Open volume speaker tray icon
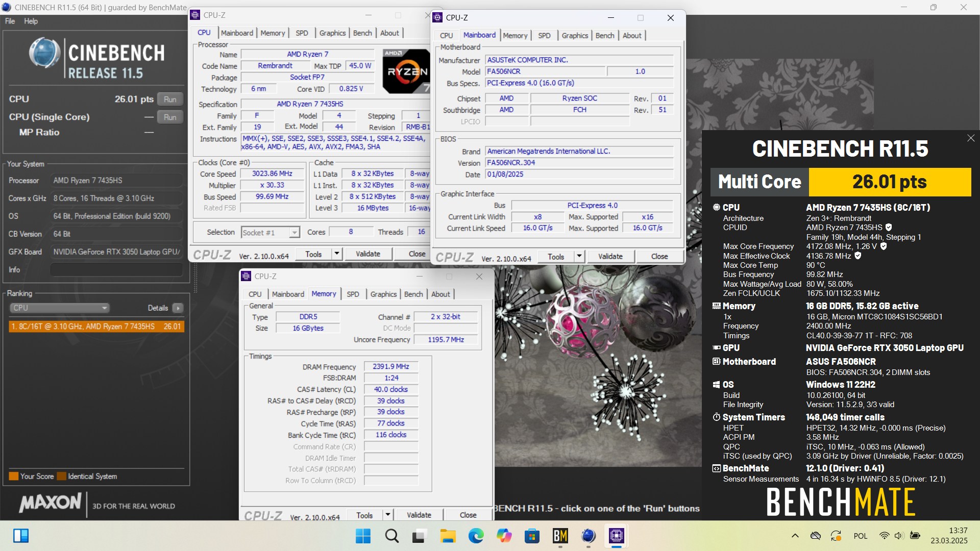Image resolution: width=980 pixels, height=551 pixels. click(x=899, y=536)
